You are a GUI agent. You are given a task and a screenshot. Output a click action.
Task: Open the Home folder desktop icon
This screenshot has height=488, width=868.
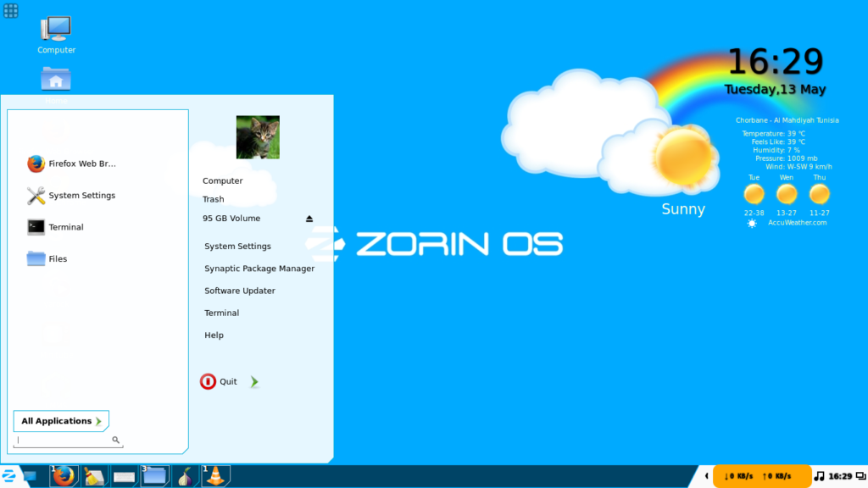[x=56, y=80]
